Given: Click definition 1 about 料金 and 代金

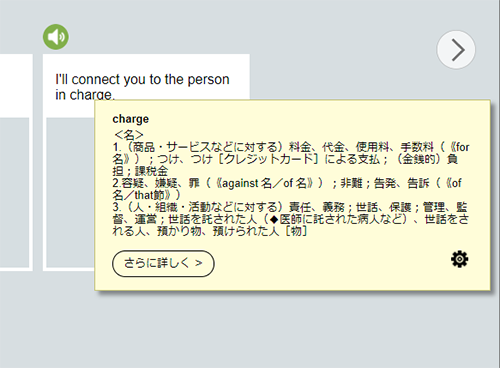Looking at the screenshot, I should pos(290,159).
